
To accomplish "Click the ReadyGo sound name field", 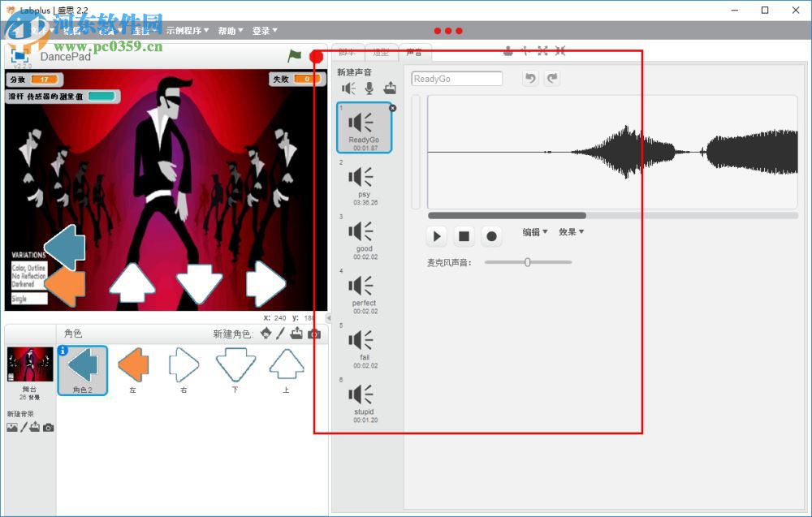I will 456,79.
